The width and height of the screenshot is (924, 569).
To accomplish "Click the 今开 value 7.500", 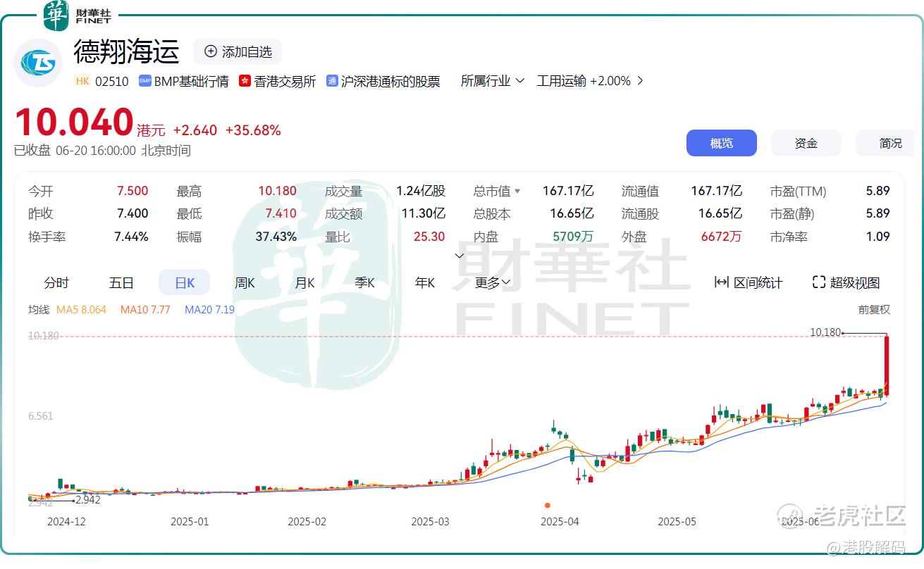I will [133, 191].
